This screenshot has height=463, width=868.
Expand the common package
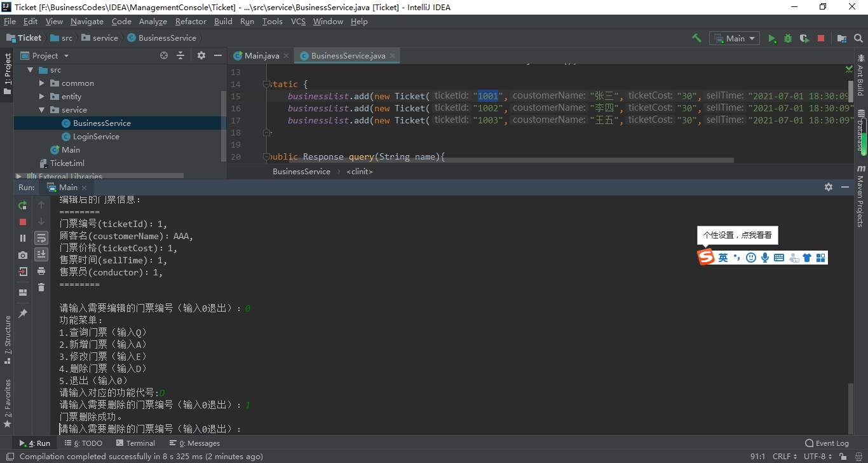coord(42,83)
